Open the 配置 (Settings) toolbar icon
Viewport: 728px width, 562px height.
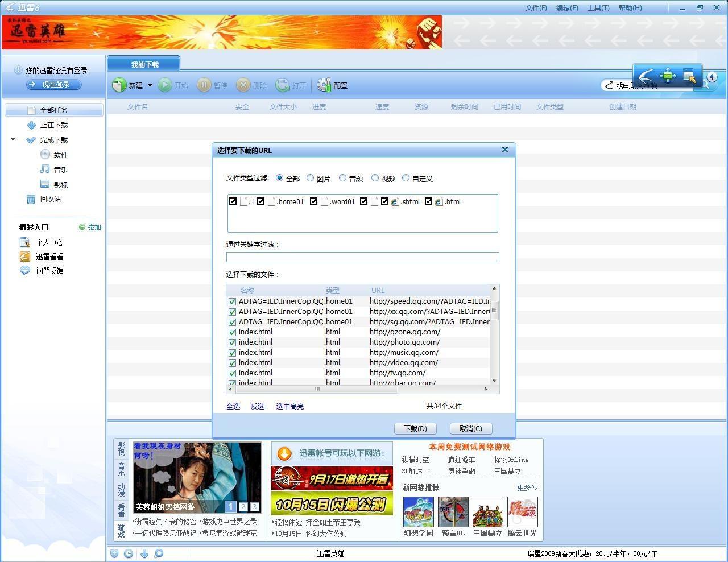click(324, 85)
